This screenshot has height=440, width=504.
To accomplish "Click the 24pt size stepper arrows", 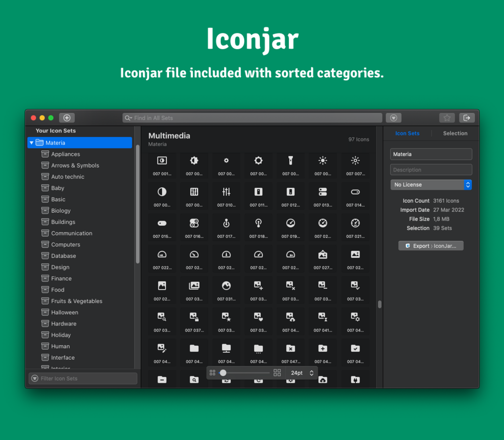I will (311, 373).
